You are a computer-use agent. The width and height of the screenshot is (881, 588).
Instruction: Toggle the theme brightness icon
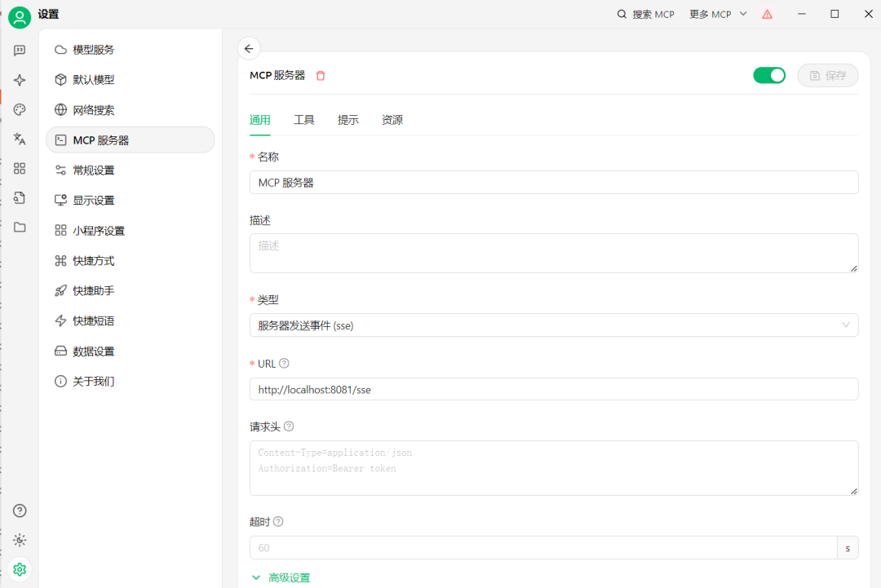tap(20, 540)
